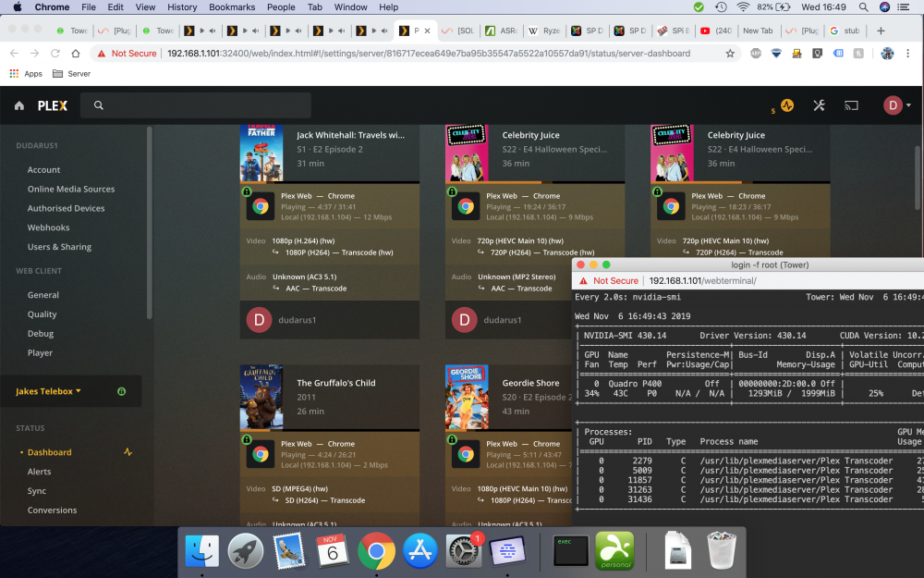The width and height of the screenshot is (924, 578).
Task: Open Plex cast player icon
Action: (x=851, y=105)
